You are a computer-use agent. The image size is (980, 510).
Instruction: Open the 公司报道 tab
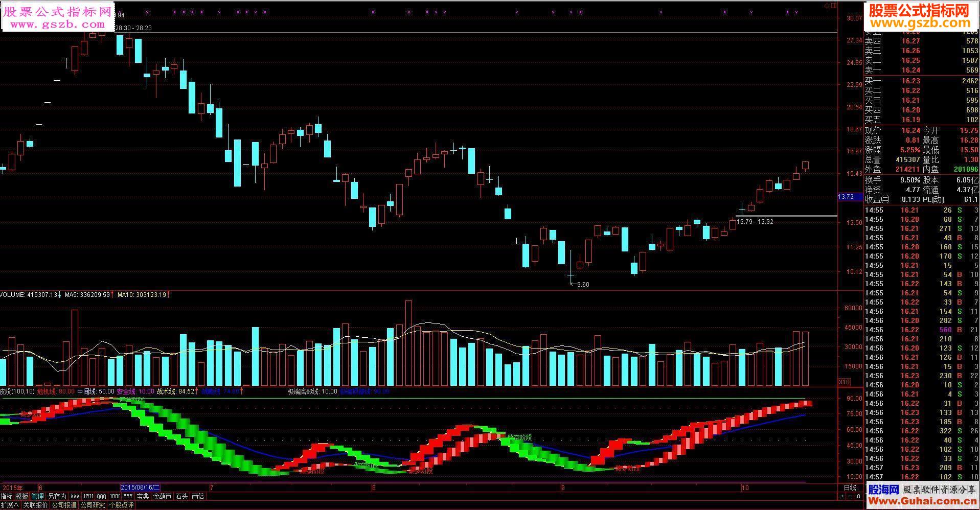(64, 505)
